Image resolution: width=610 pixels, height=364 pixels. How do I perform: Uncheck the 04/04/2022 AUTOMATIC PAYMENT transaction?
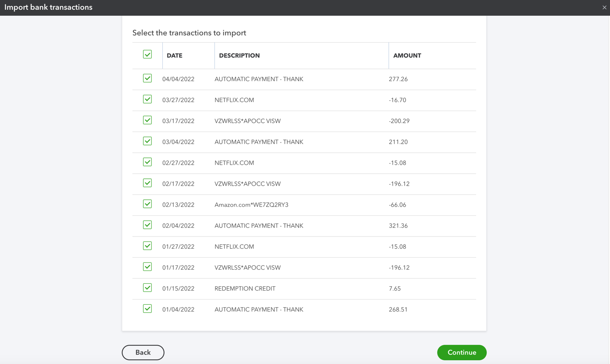[x=147, y=78]
